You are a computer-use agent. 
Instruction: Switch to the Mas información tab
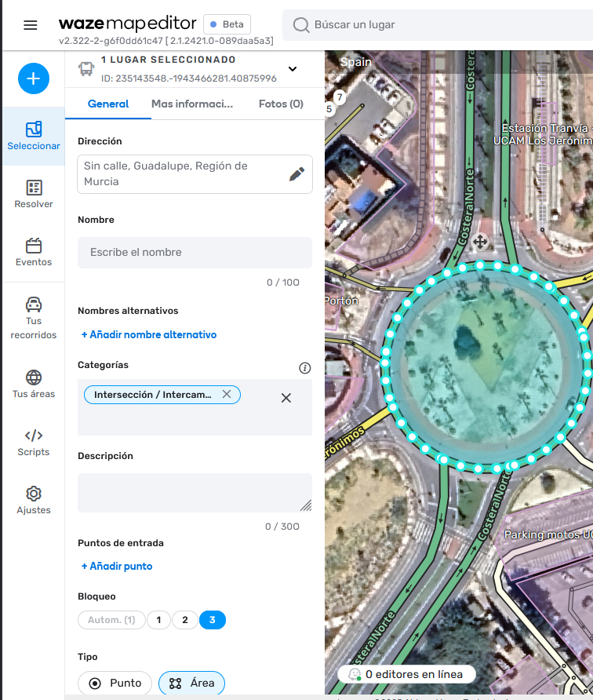click(192, 104)
